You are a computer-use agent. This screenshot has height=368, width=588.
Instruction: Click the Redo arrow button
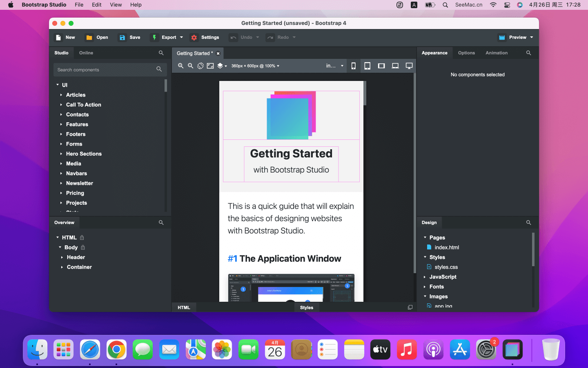pyautogui.click(x=270, y=37)
